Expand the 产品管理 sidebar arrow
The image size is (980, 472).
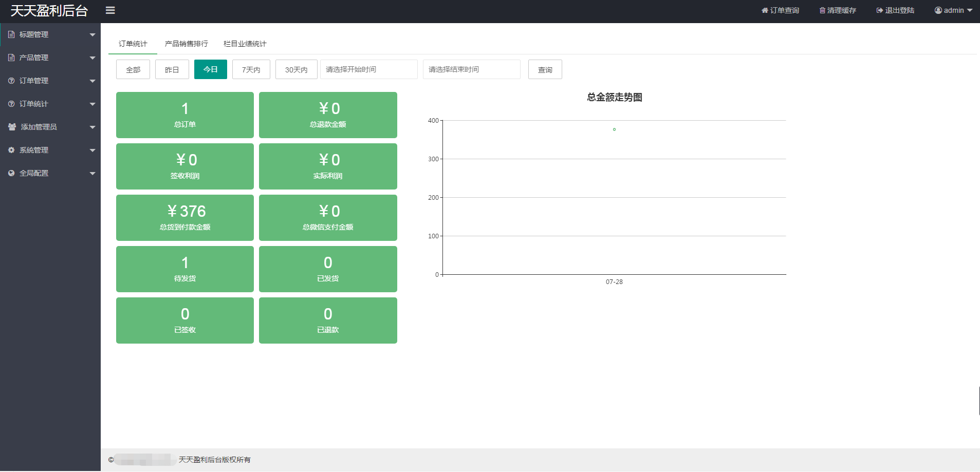click(x=93, y=58)
